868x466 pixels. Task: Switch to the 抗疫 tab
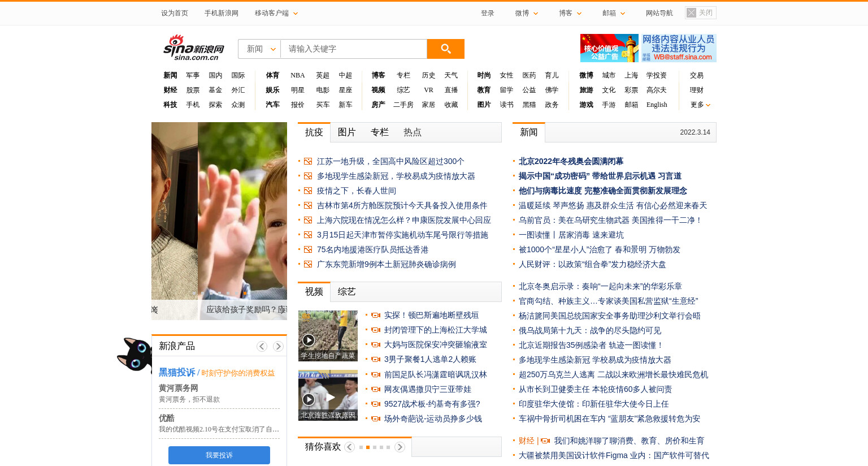click(x=314, y=132)
